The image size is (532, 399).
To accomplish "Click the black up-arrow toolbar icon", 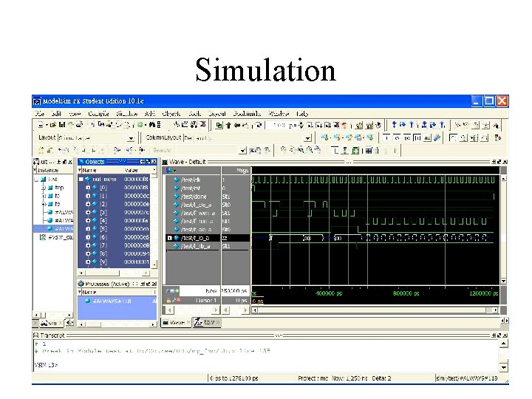I will point(228,126).
